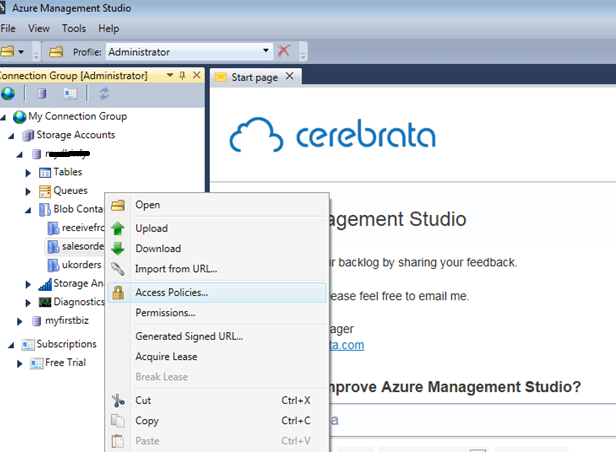Screen dimensions: 616x455
Task: Select Storage Accounts tree item
Action: click(x=75, y=135)
